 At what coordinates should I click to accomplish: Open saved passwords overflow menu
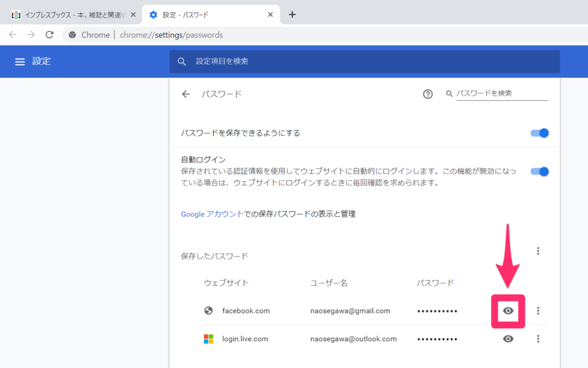(538, 251)
